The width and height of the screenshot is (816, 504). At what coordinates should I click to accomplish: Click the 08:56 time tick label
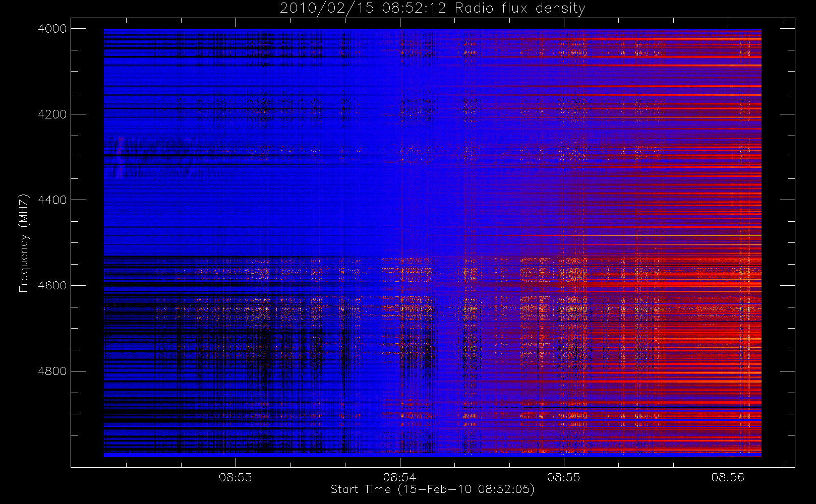click(728, 477)
